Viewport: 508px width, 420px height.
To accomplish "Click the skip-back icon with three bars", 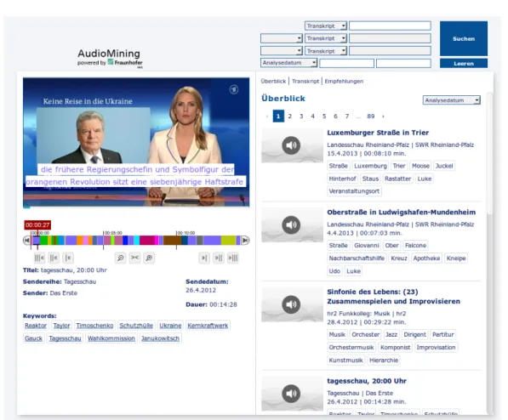I will [39, 258].
